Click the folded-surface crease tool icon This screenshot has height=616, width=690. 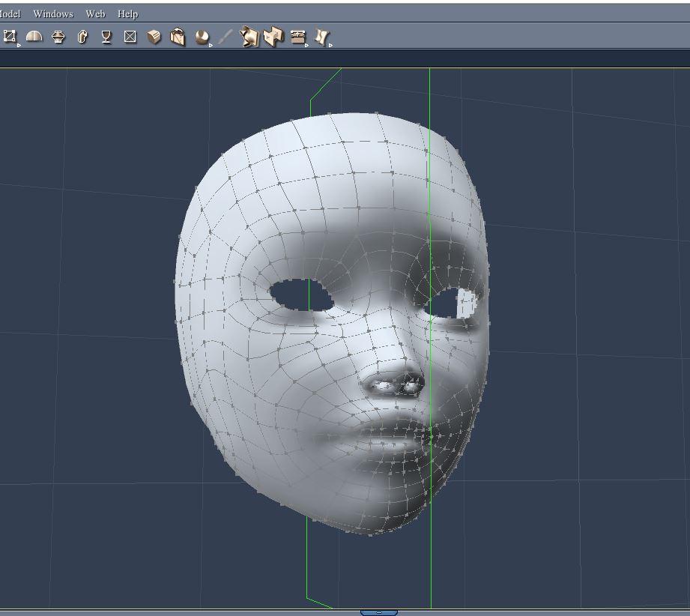point(273,37)
